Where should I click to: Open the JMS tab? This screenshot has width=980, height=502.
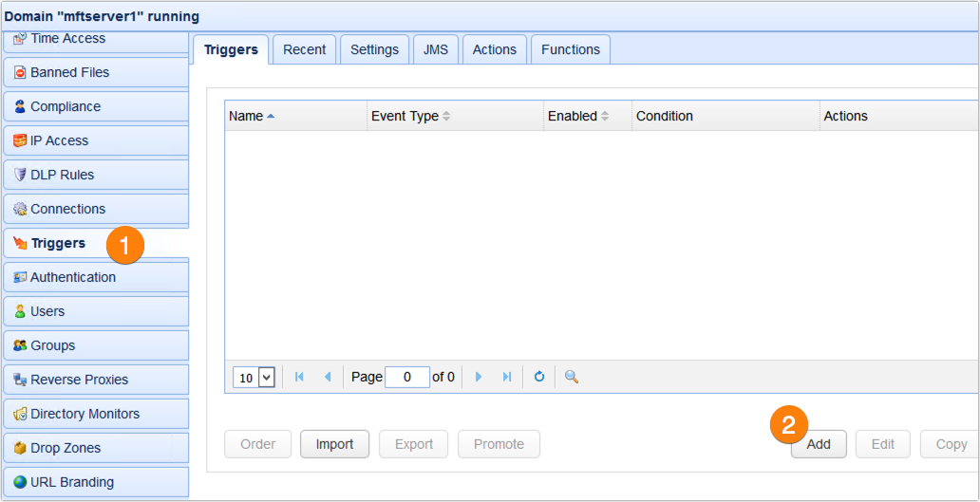[x=436, y=50]
